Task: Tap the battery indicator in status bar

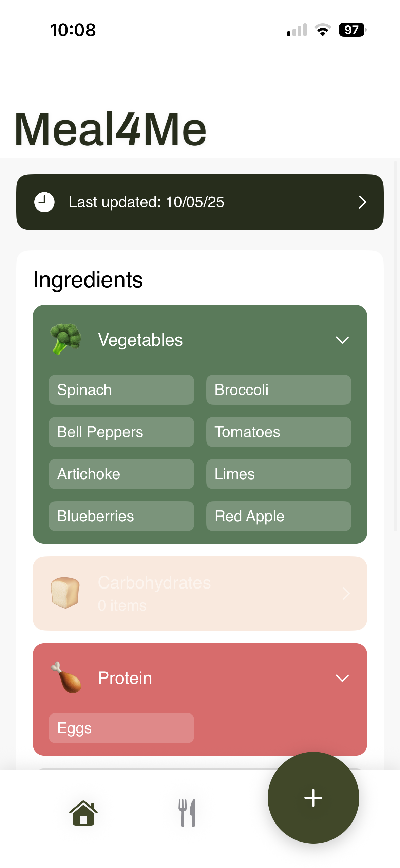Action: [352, 30]
